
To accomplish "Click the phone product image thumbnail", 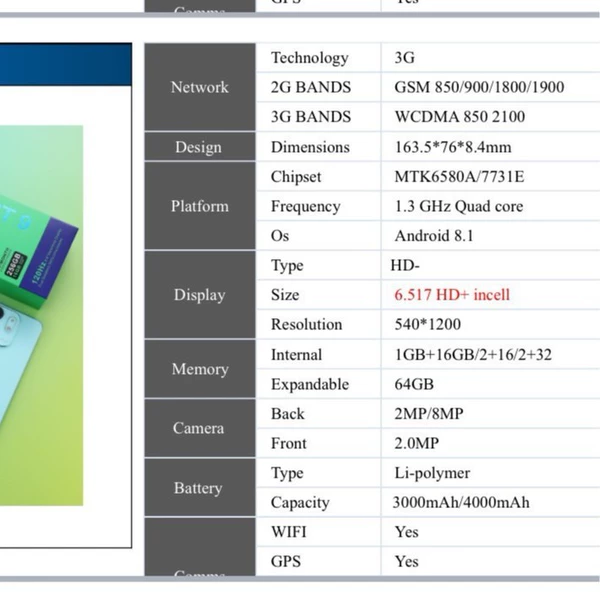I will [41, 316].
